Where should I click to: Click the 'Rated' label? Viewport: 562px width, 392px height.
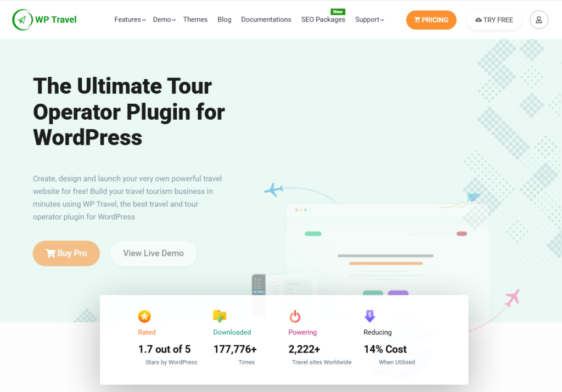(x=147, y=332)
